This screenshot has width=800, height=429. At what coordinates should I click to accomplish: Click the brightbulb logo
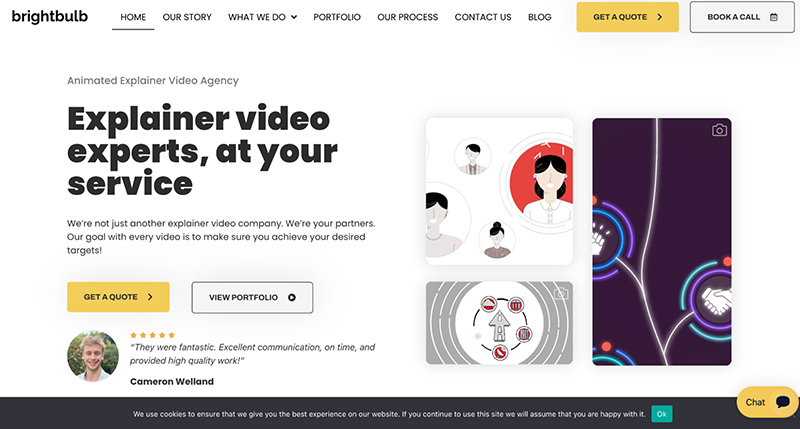tap(49, 17)
